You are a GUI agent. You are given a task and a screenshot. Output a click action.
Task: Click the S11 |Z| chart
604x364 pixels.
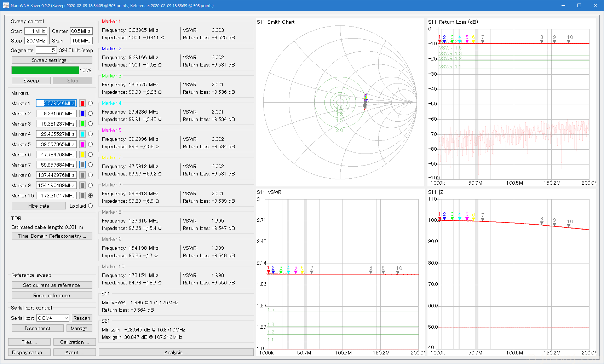pyautogui.click(x=512, y=272)
